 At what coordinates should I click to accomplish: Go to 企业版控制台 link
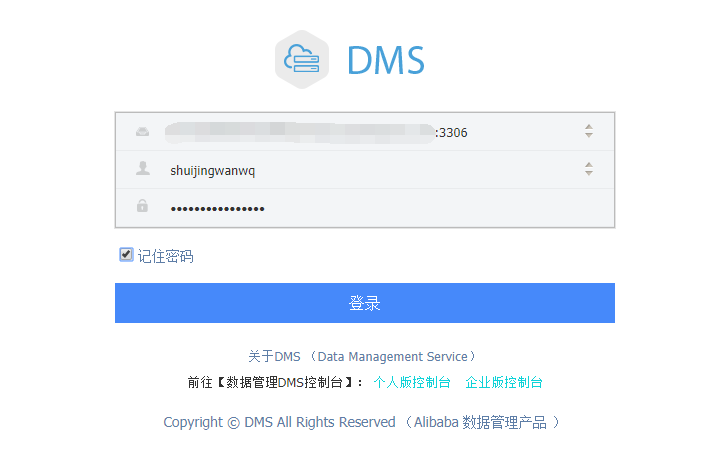pyautogui.click(x=504, y=382)
